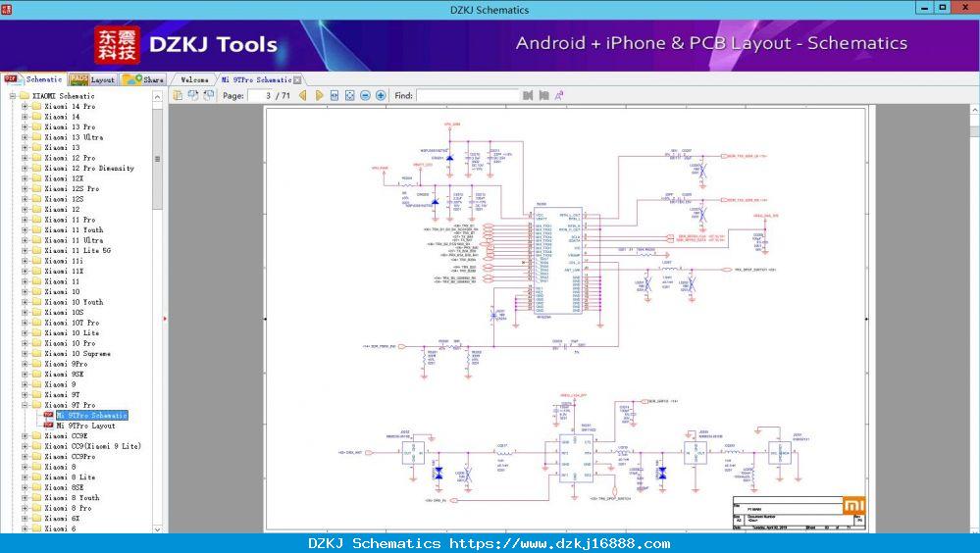Select the Xiaomi 9Pro tree folder
980x553 pixels.
66,364
